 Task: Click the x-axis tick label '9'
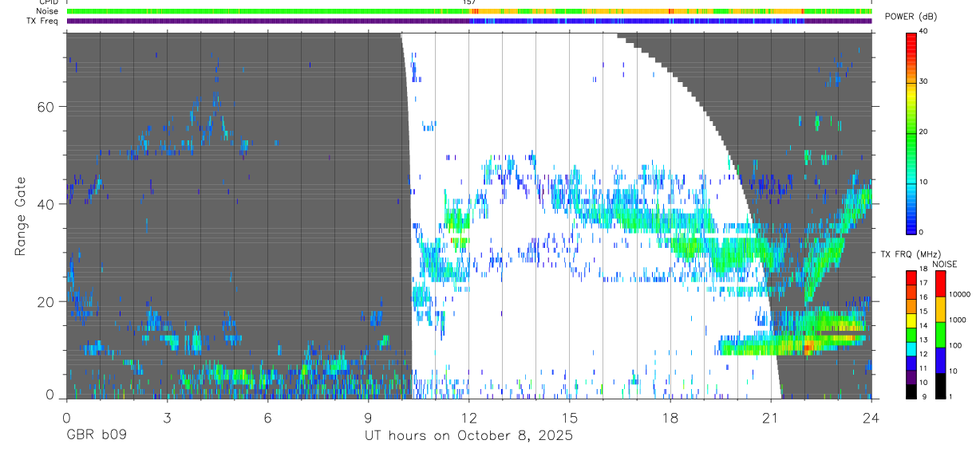click(x=368, y=417)
